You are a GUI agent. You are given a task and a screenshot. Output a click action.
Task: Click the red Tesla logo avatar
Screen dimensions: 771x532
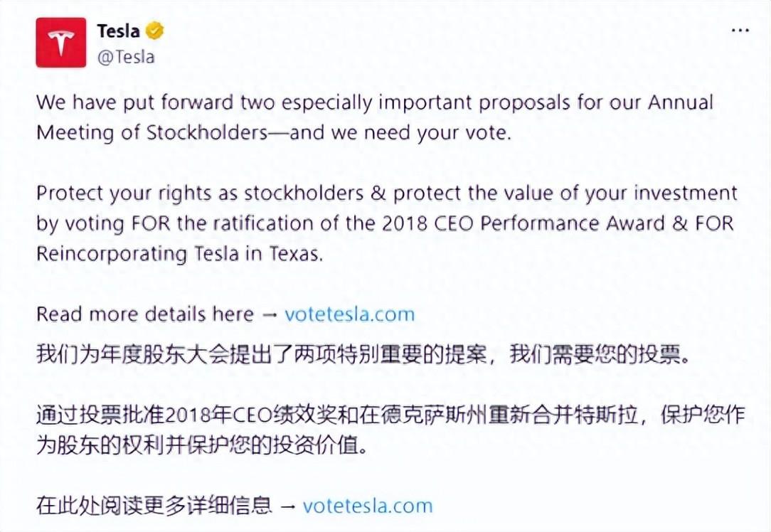coord(60,43)
